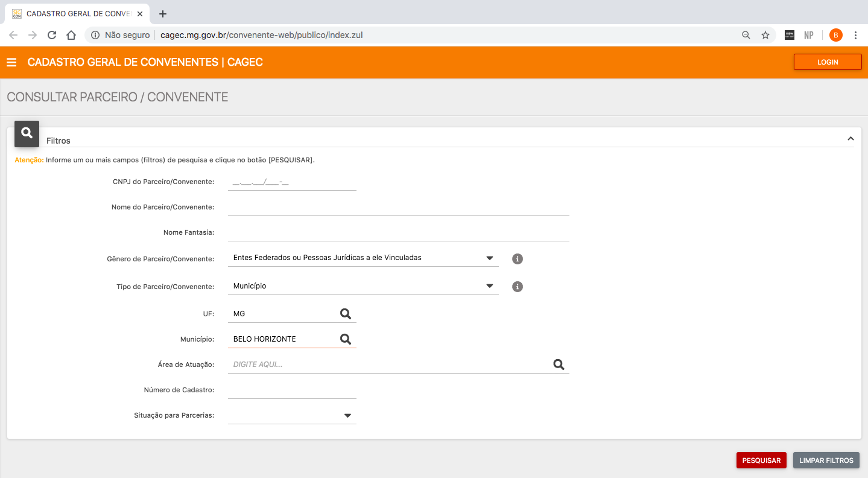Show info for Tipo de Parceiro/Convenente
This screenshot has height=478, width=868.
point(517,287)
